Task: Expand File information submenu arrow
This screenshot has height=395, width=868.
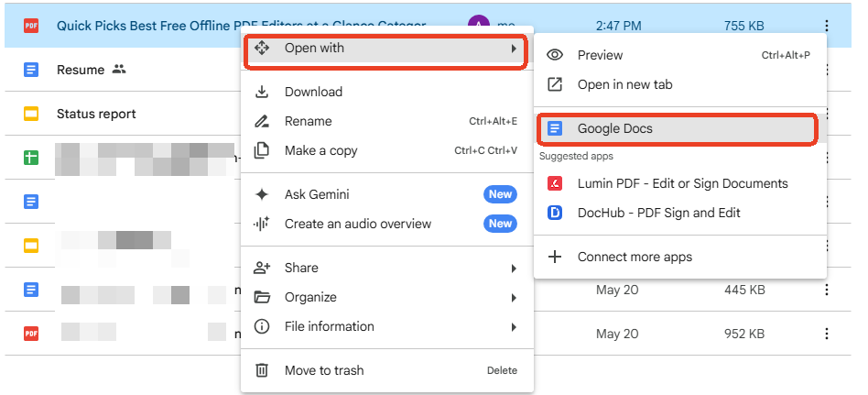Action: click(514, 327)
